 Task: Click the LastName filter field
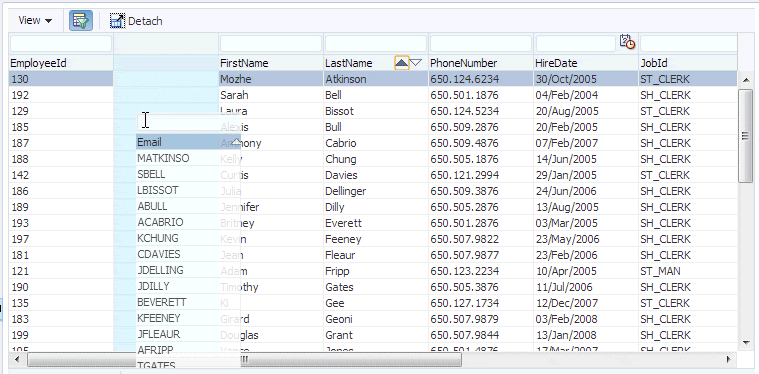(376, 44)
